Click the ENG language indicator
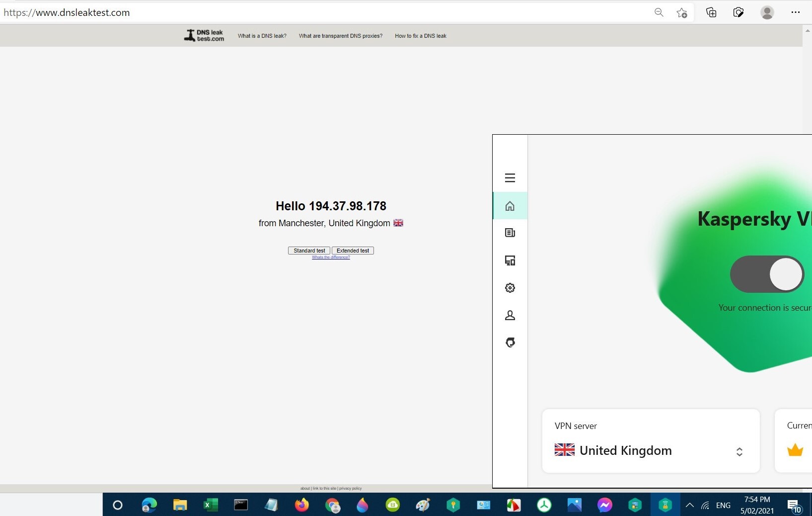812x516 pixels. click(723, 506)
